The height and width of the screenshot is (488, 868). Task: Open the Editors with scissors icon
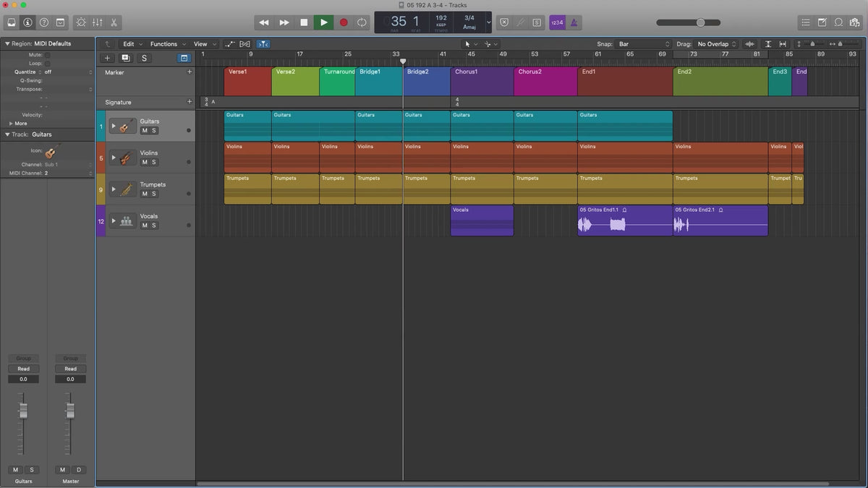click(x=114, y=22)
